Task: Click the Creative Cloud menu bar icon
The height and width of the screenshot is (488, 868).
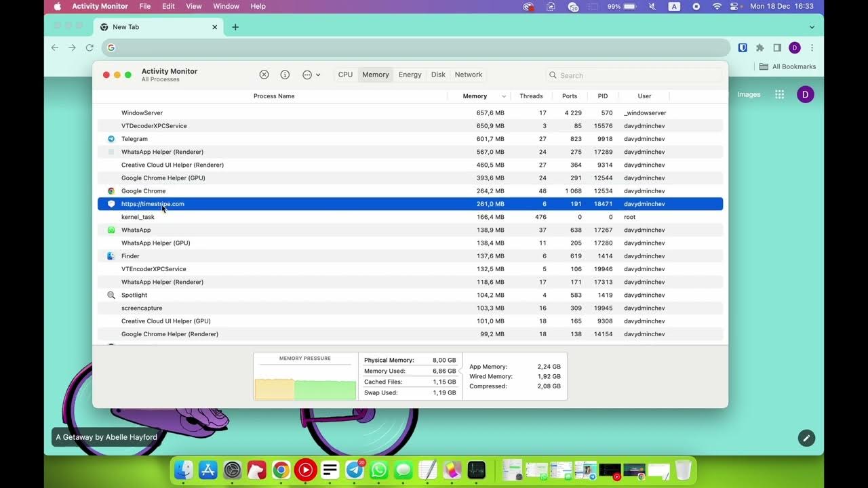Action: (528, 6)
